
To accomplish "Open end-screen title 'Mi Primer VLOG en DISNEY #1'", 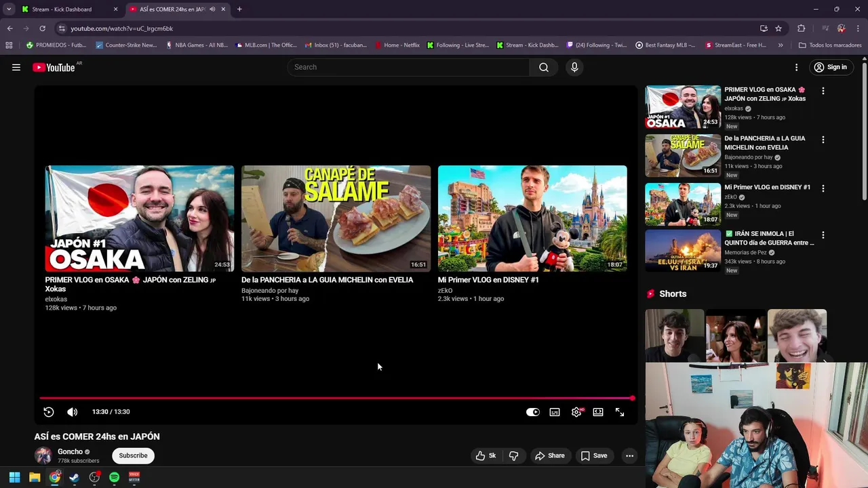I will click(x=488, y=280).
